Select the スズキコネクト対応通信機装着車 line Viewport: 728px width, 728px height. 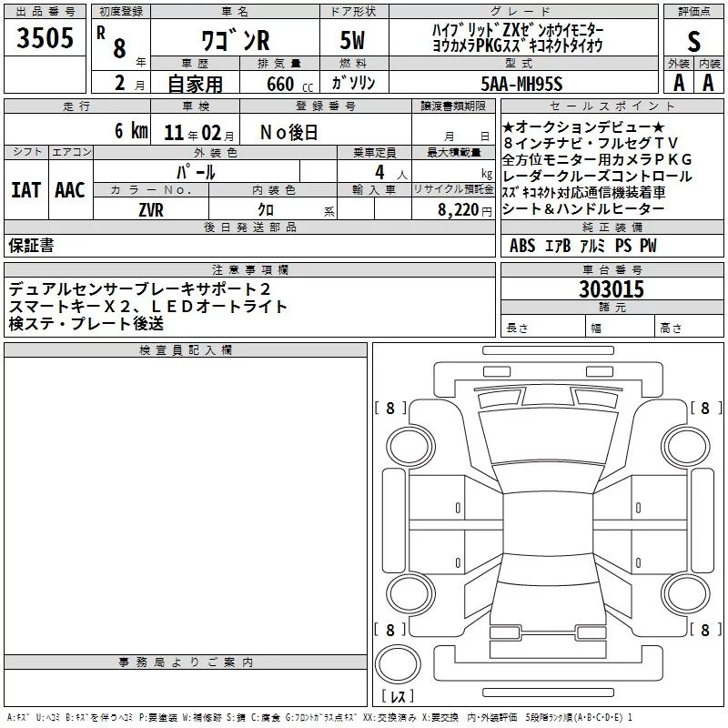tap(583, 192)
